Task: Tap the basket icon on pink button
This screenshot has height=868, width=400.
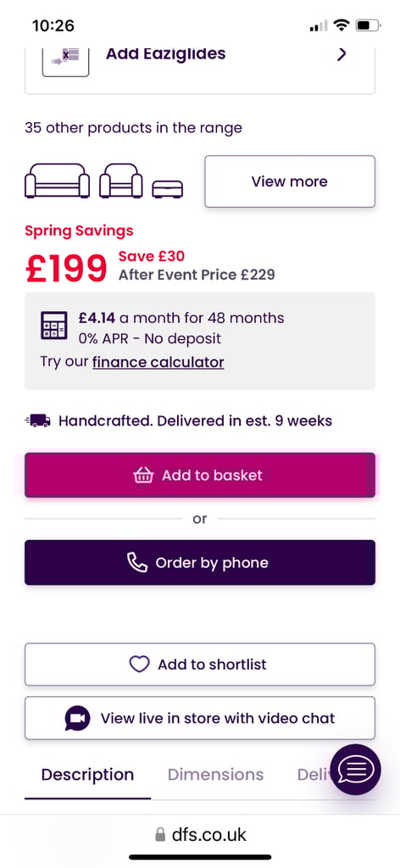Action: (143, 475)
